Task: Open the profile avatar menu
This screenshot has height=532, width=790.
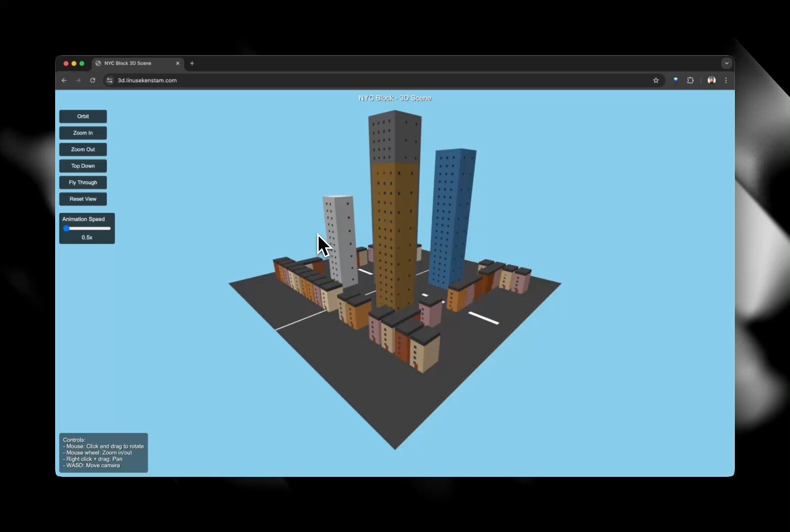Action: pyautogui.click(x=712, y=80)
